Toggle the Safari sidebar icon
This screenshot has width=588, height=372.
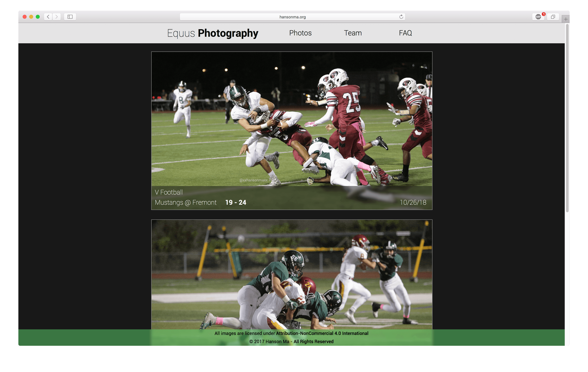70,17
